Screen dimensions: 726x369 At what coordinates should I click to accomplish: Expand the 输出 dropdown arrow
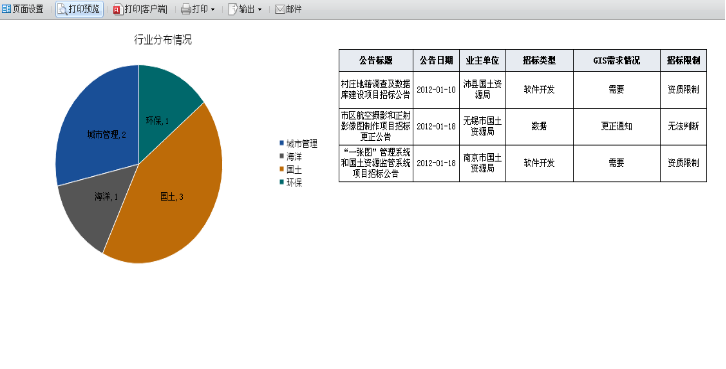259,10
